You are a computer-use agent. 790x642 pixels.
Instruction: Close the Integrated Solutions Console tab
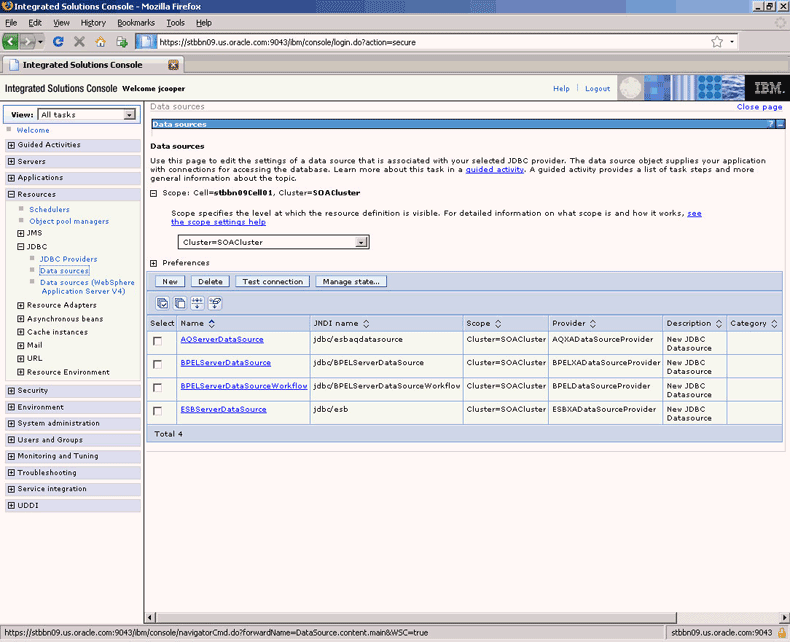pos(173,65)
